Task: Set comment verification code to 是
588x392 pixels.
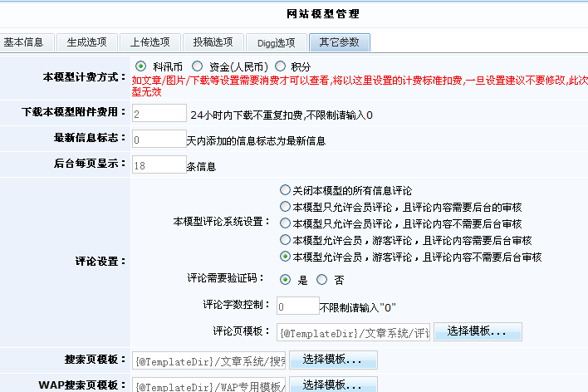Action: click(286, 280)
